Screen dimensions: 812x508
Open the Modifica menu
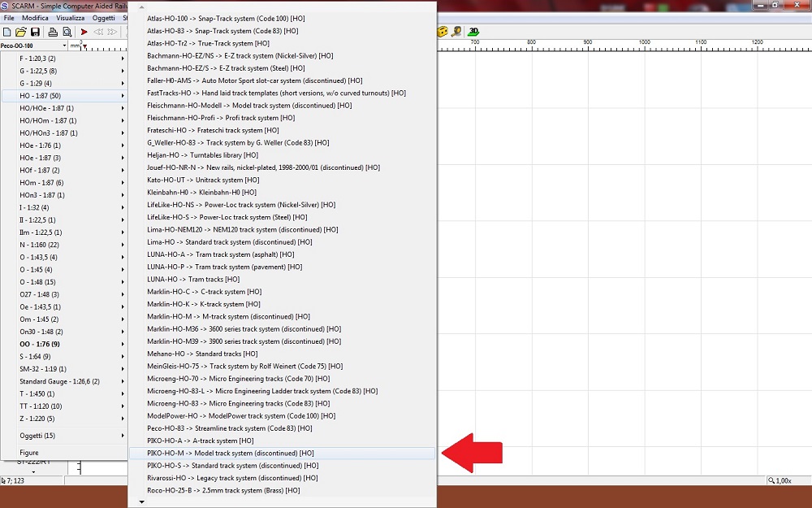[35, 18]
